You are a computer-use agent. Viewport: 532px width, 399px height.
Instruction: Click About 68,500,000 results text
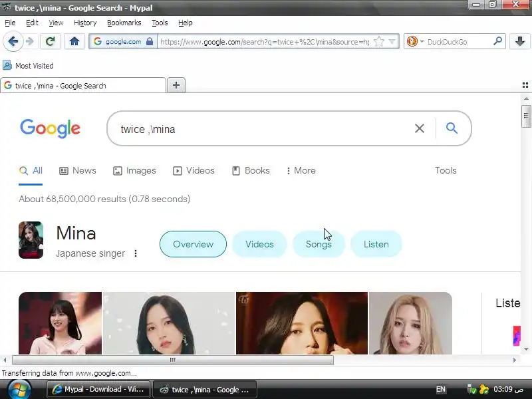point(104,199)
